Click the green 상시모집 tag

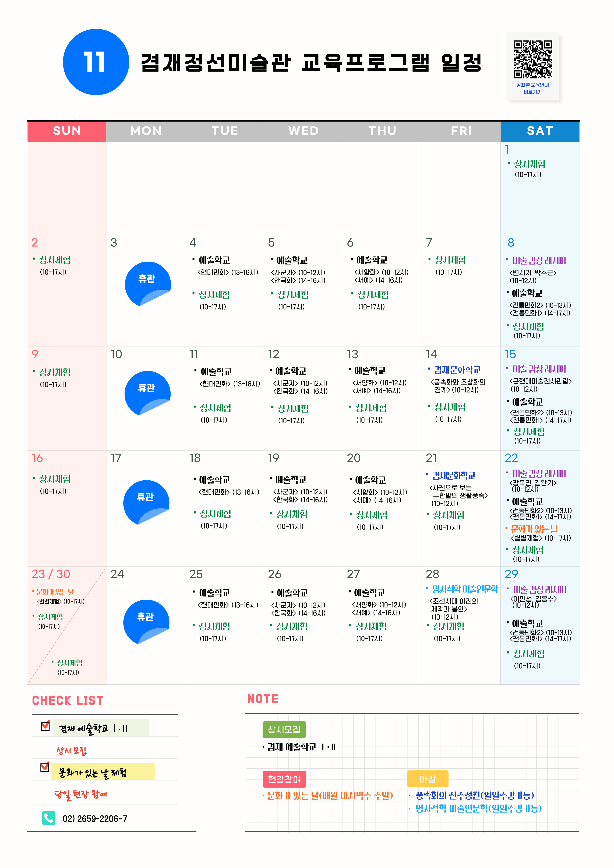click(x=284, y=729)
